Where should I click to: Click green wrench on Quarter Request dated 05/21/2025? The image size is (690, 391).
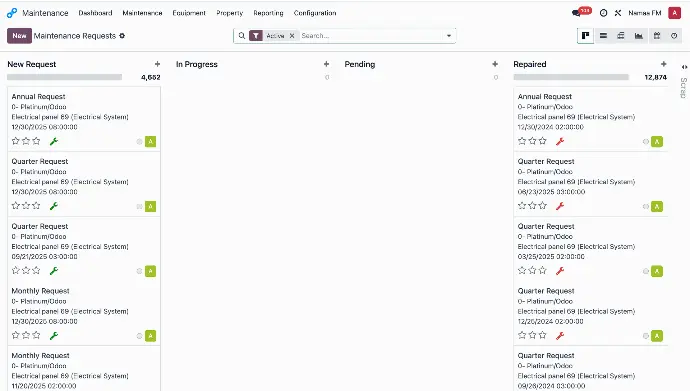coord(54,271)
